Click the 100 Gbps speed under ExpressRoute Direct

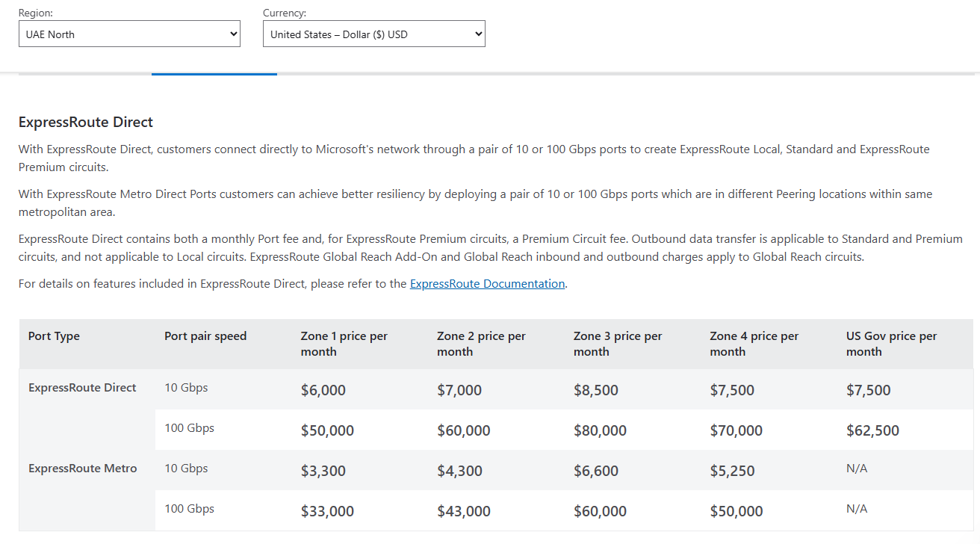click(x=189, y=428)
